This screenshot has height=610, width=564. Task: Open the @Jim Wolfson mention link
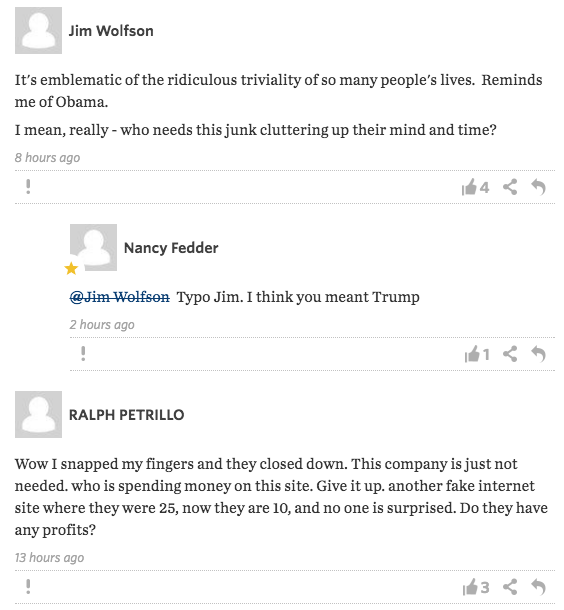click(x=120, y=297)
